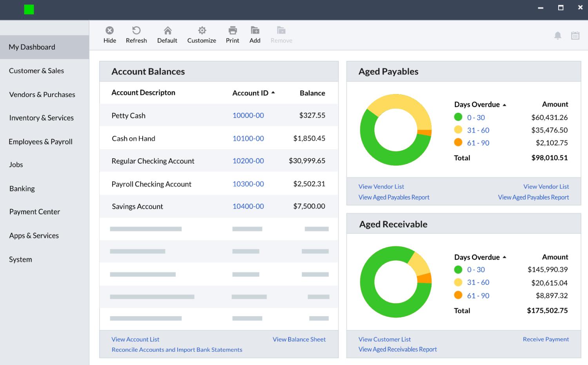Select Banking in the sidebar
Image resolution: width=588 pixels, height=365 pixels.
[x=22, y=189]
